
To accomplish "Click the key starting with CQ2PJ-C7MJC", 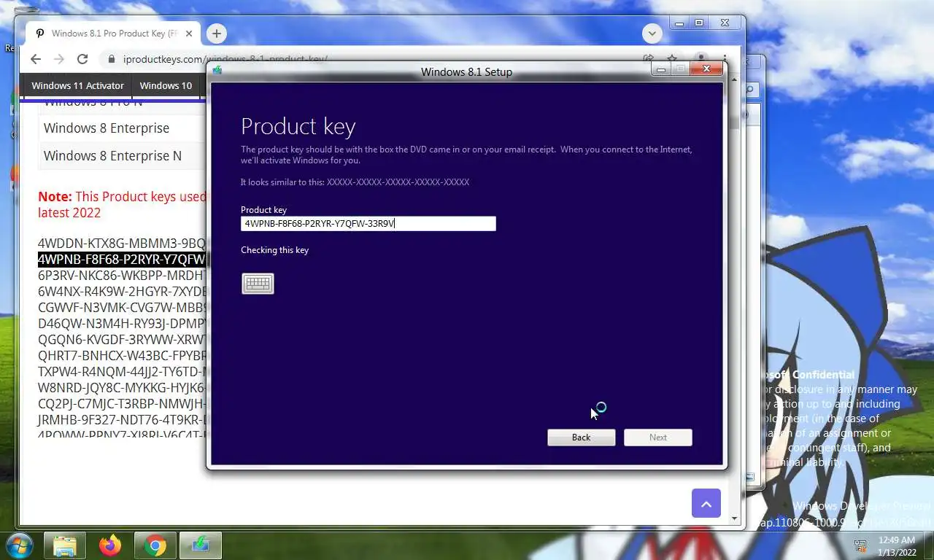I will pyautogui.click(x=122, y=404).
